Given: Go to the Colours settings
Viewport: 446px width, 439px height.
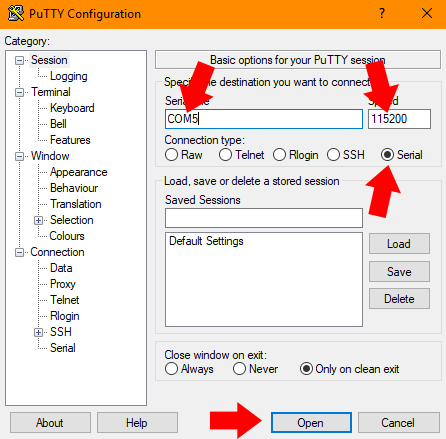Looking at the screenshot, I should pos(67,236).
